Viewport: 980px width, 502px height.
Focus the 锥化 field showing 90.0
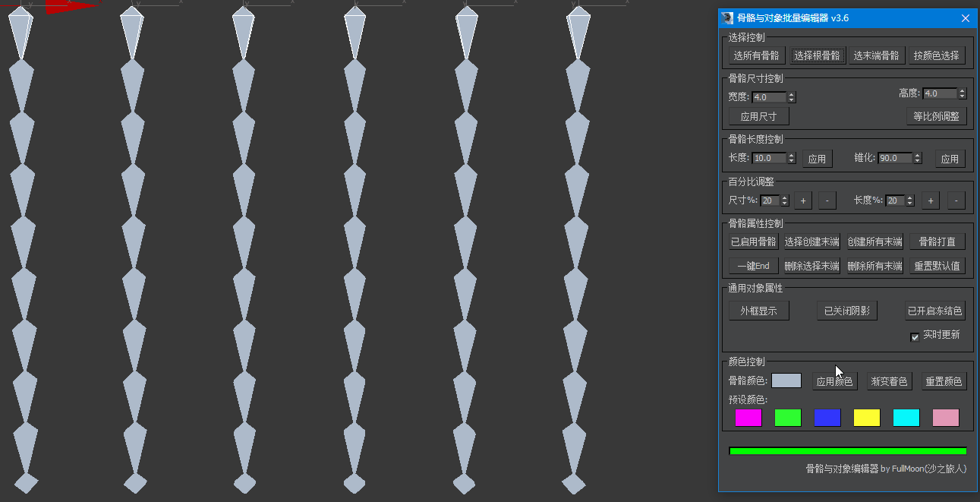click(895, 158)
